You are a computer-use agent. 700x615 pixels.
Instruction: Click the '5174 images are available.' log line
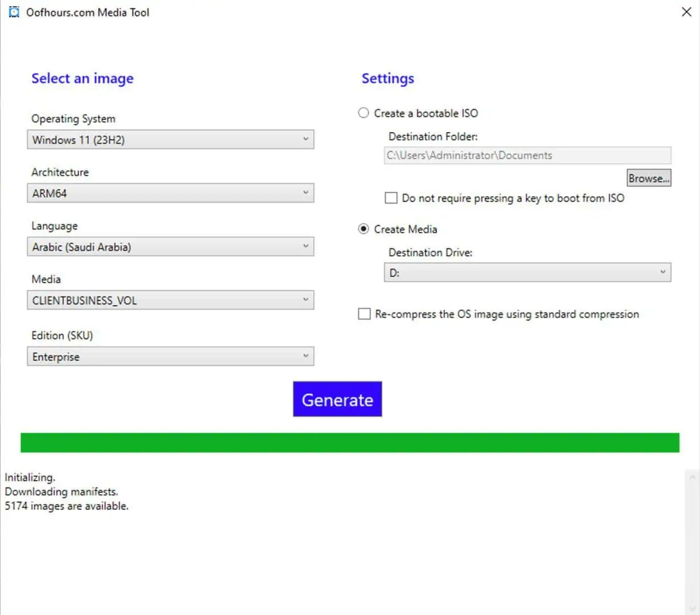pos(67,506)
